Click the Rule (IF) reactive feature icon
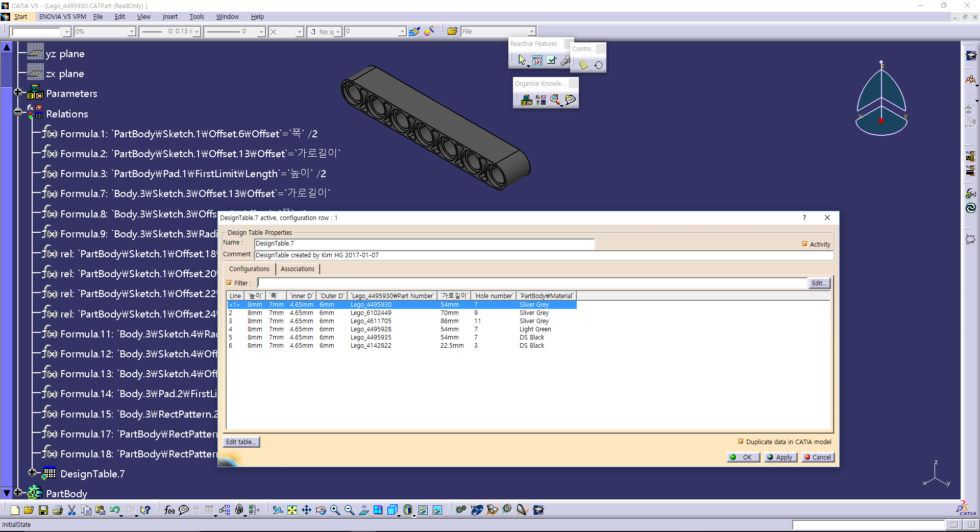Screen dimensions: 980x532 coord(537,61)
